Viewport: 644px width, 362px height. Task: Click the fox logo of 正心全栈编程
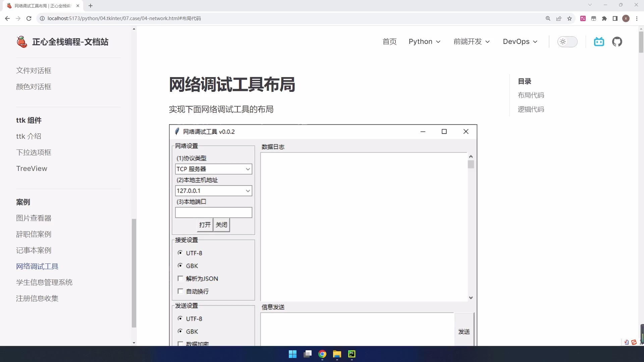21,42
